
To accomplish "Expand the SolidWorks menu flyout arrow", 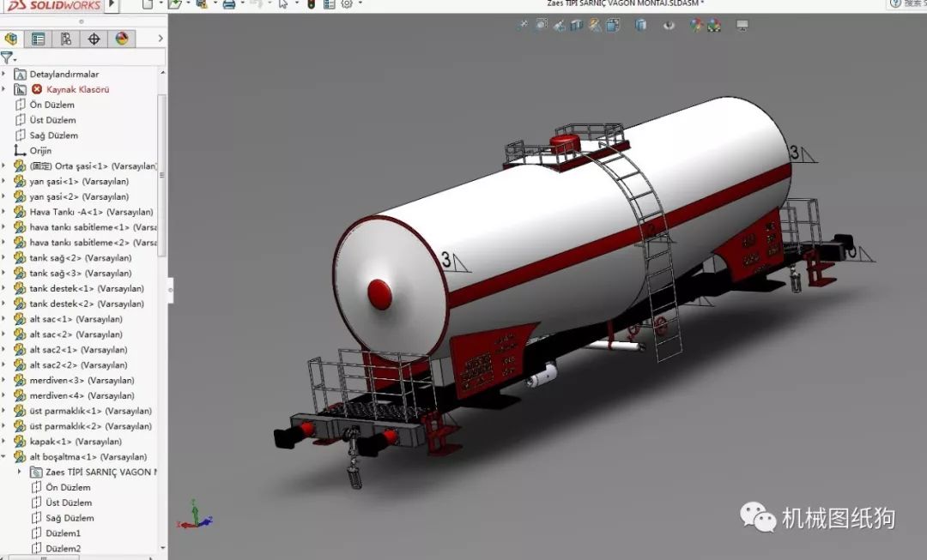I will point(112,5).
